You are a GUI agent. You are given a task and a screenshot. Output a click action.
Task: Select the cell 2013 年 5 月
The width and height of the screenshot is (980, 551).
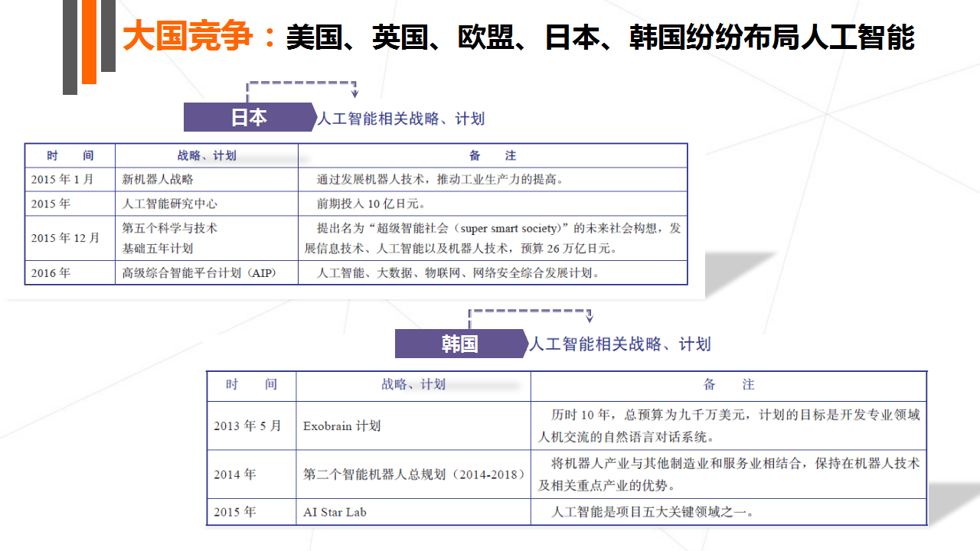[251, 425]
